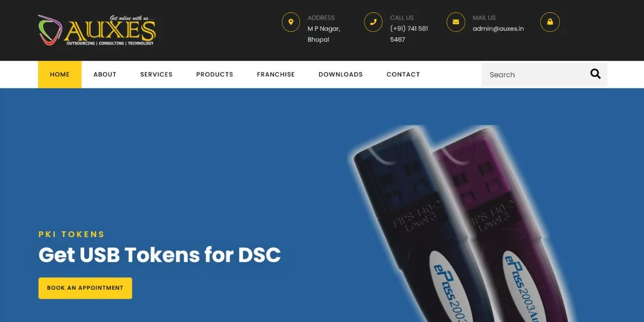The height and width of the screenshot is (322, 644).
Task: Click the search magnifier icon
Action: [595, 74]
